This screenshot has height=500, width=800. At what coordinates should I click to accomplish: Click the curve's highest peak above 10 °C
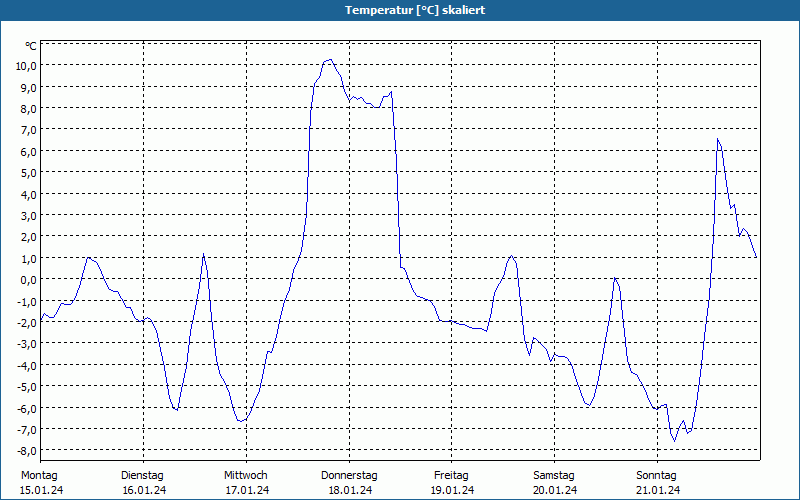tap(330, 60)
